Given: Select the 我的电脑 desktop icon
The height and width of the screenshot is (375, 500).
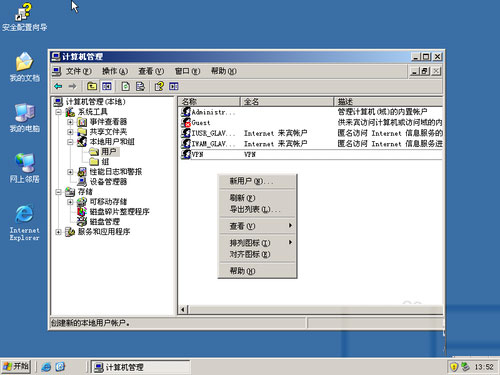Looking at the screenshot, I should tap(24, 118).
